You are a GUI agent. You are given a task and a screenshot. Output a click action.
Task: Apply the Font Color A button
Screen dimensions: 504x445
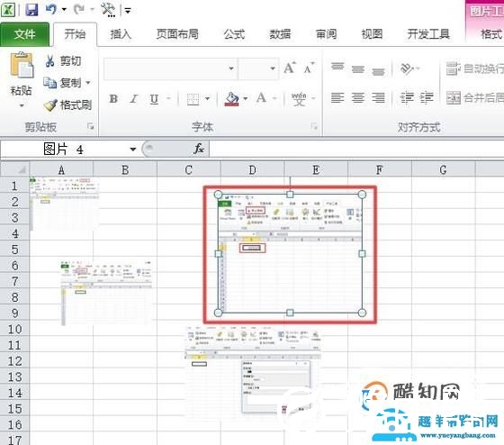pos(261,98)
